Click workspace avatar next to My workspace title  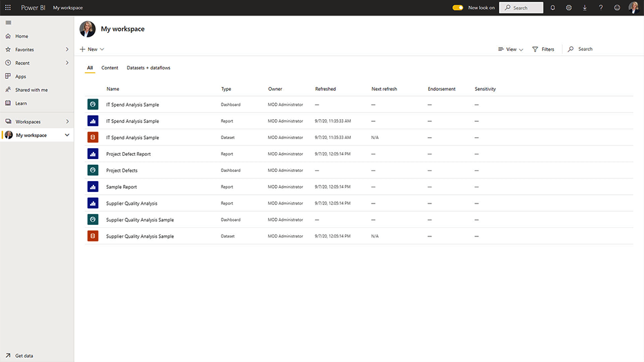point(88,29)
